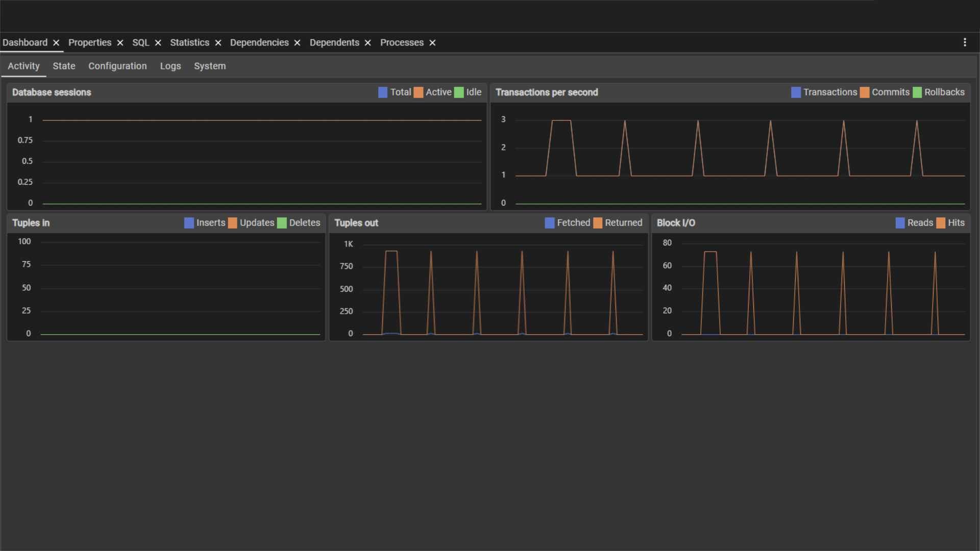Select the Logs sub-tab
This screenshot has height=551, width=980.
pos(170,66)
